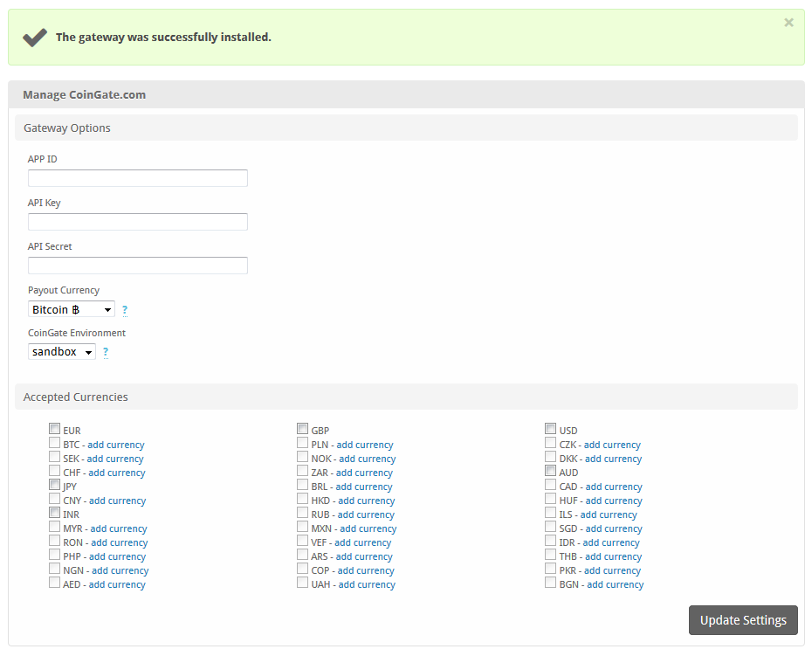Tick the GBP currency checkbox
Viewport: 812px width, 656px height.
point(303,429)
